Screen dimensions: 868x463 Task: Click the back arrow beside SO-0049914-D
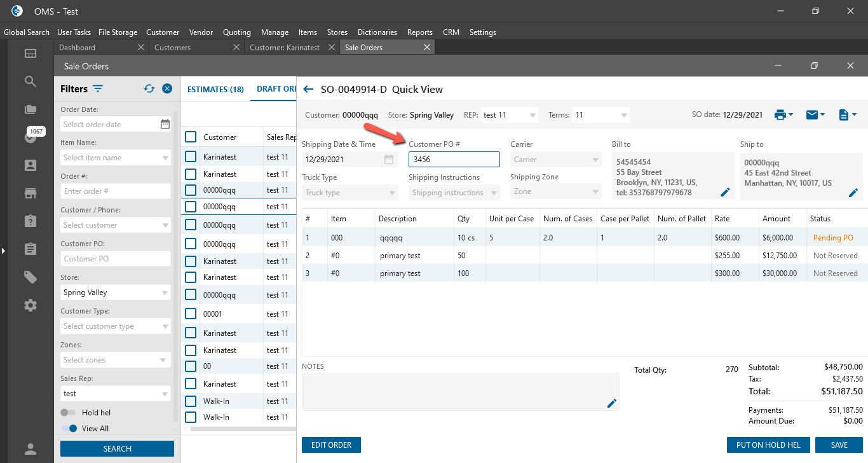(309, 90)
